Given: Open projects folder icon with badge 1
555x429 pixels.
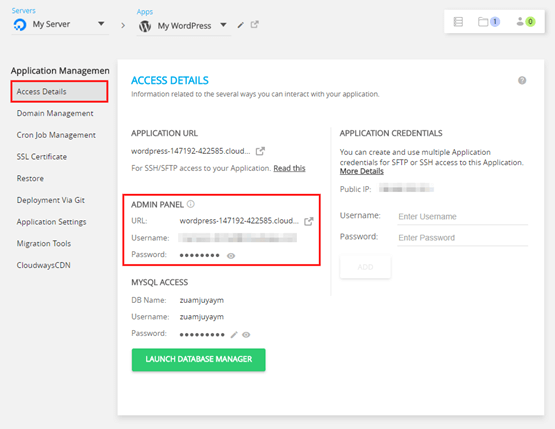Looking at the screenshot, I should click(x=489, y=22).
